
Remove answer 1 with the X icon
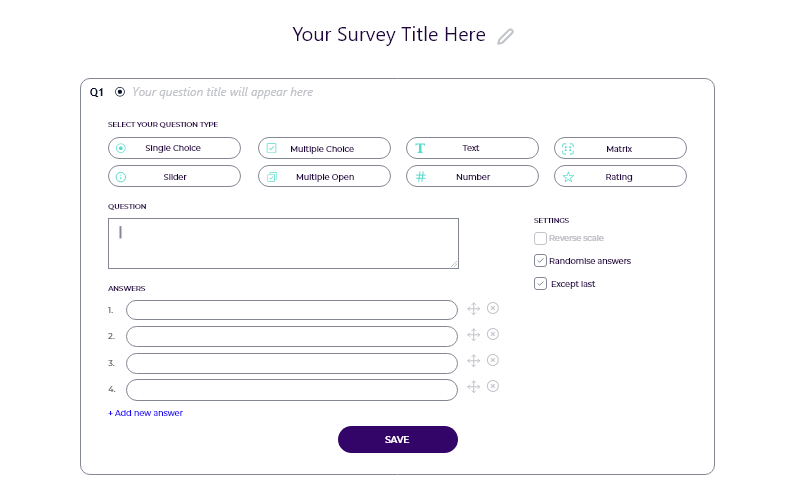click(492, 308)
